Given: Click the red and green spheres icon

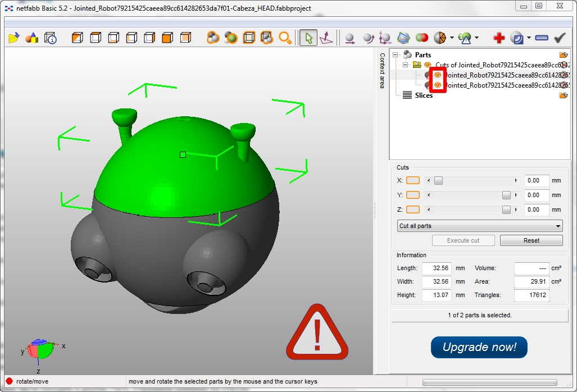Looking at the screenshot, I should (x=421, y=38).
